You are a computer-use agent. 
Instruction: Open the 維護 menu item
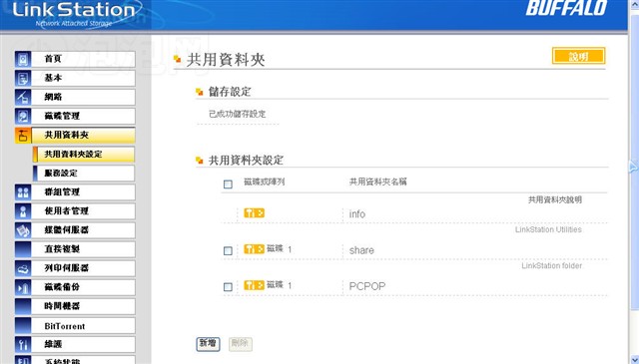[x=83, y=344]
